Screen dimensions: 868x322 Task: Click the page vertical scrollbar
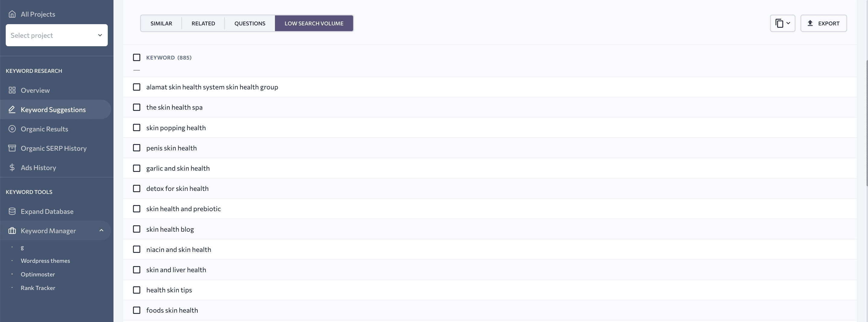[x=866, y=123]
